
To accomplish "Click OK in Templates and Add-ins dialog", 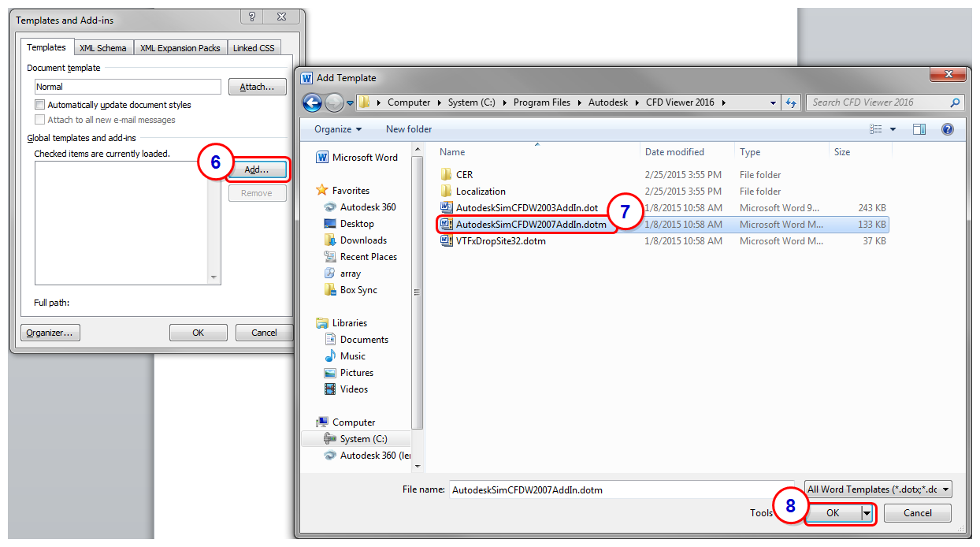I will [199, 333].
